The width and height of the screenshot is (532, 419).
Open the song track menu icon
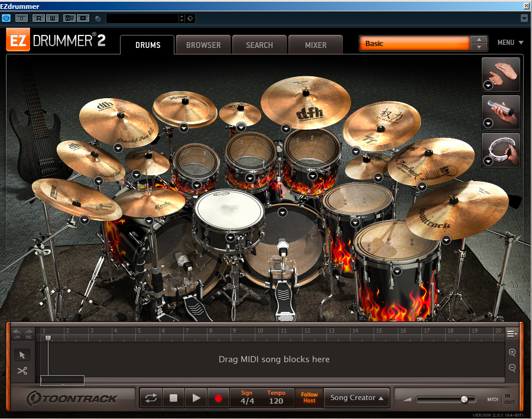point(512,334)
